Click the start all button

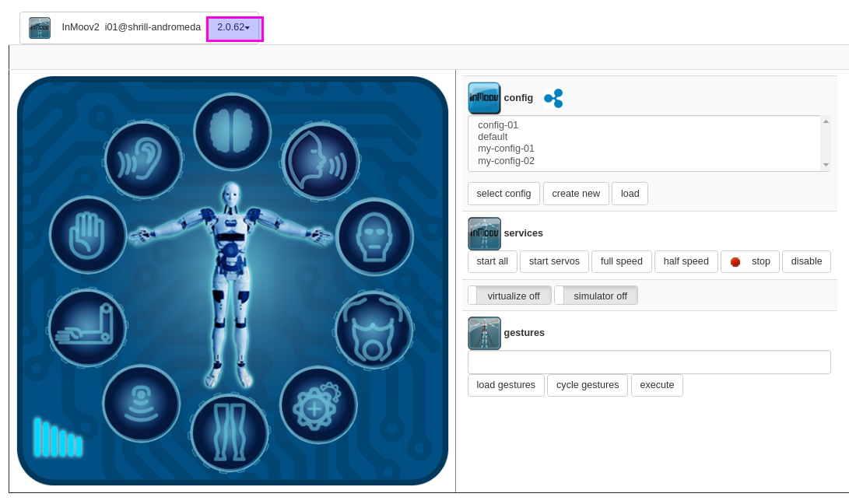[492, 261]
